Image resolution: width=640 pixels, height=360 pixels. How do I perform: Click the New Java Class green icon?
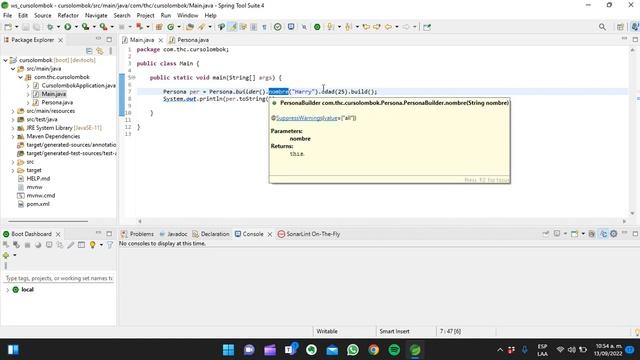coord(171,27)
